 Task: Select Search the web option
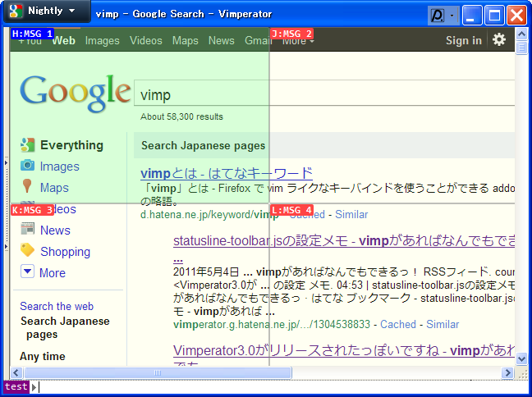click(57, 306)
